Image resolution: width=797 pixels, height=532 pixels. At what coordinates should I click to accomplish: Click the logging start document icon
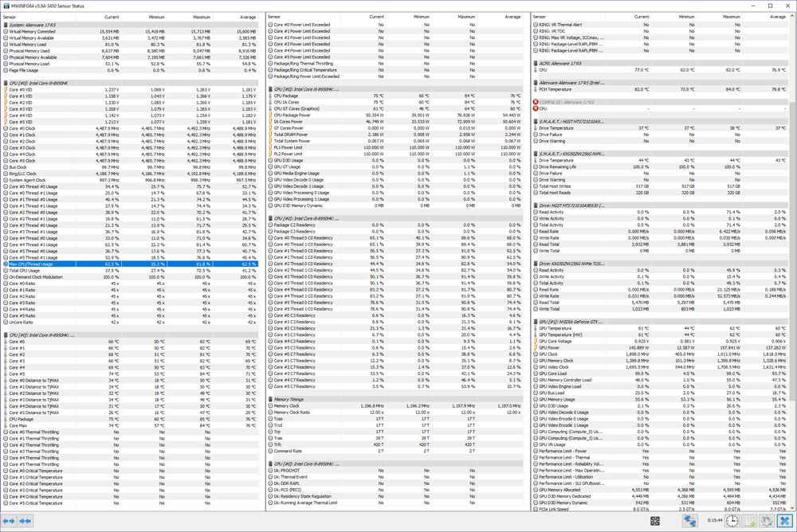[x=750, y=521]
